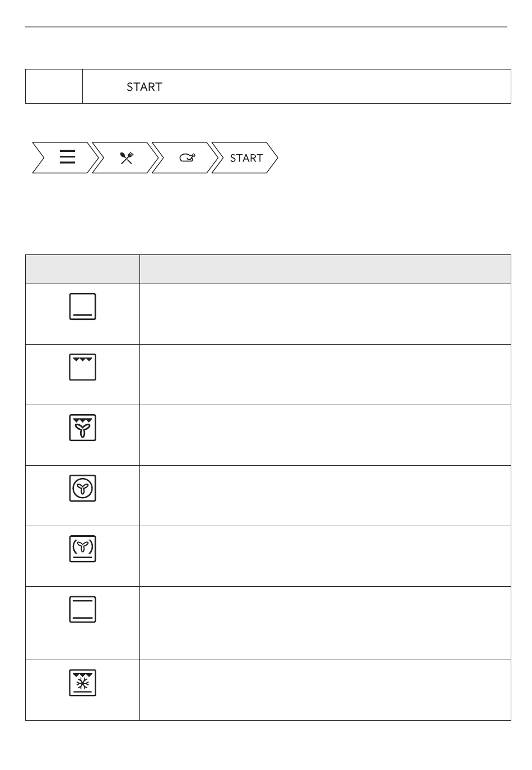This screenshot has width=532, height=770.
Task: Click description cell beside grill icon
Action: (325, 374)
